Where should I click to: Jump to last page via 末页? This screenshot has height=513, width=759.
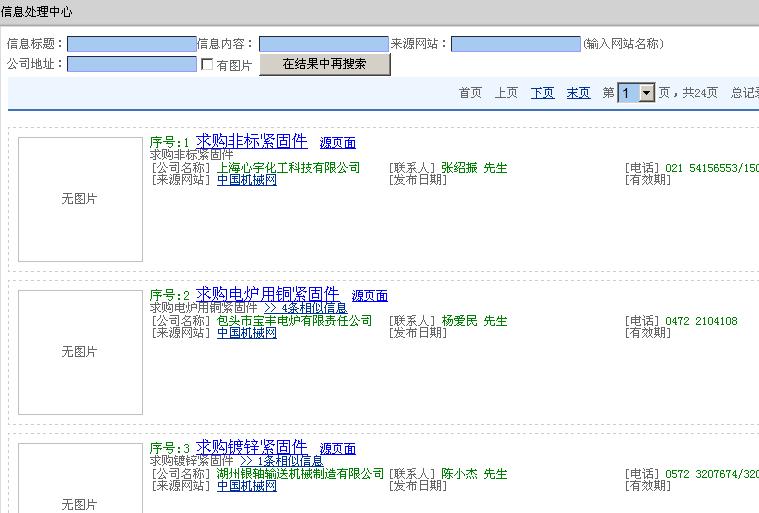pyautogui.click(x=578, y=93)
